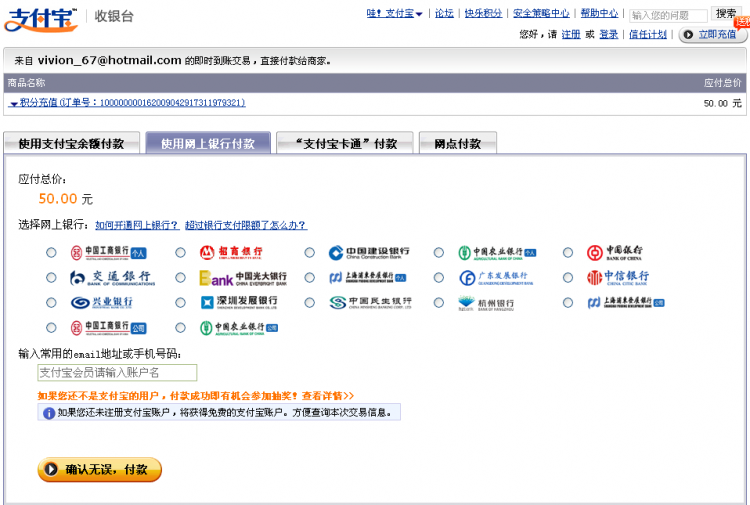Click the 如何开通网上银行？ link
Screen dimensions: 750x505
tap(137, 225)
